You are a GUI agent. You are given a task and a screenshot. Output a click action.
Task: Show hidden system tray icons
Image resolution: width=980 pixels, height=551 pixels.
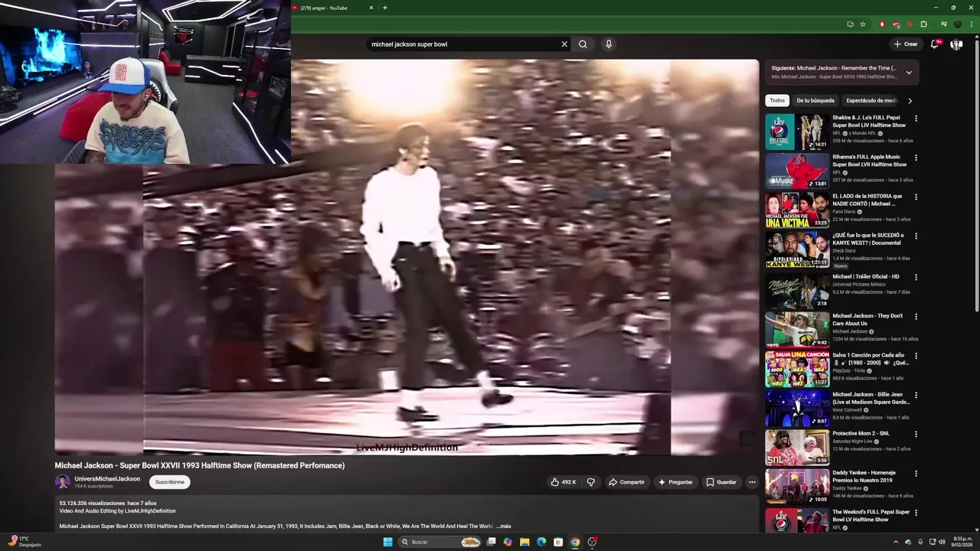(x=895, y=542)
